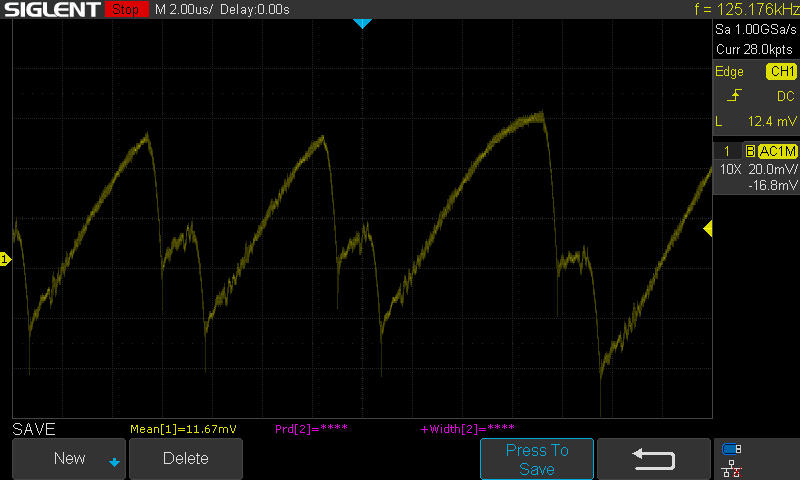Image resolution: width=800 pixels, height=480 pixels.
Task: Click the rising edge trigger slope icon
Action: pyautogui.click(x=736, y=96)
